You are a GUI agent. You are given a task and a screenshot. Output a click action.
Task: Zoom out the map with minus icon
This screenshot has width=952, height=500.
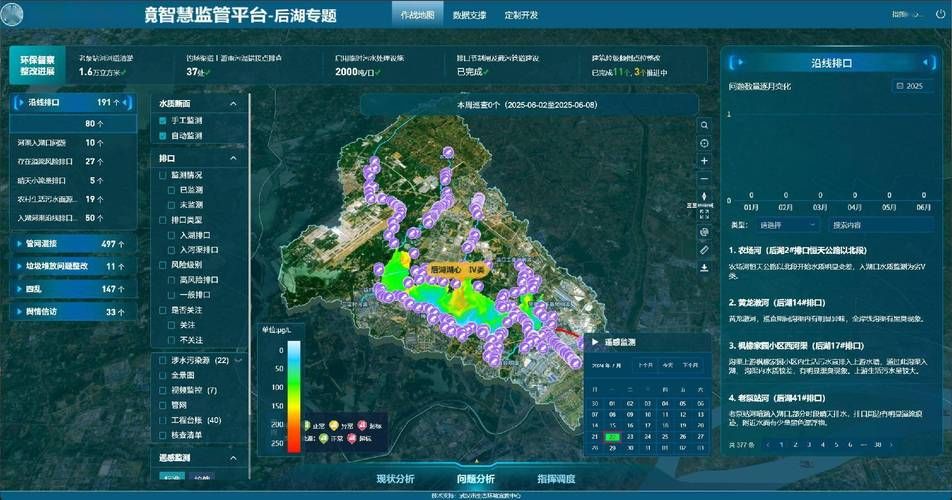704,179
